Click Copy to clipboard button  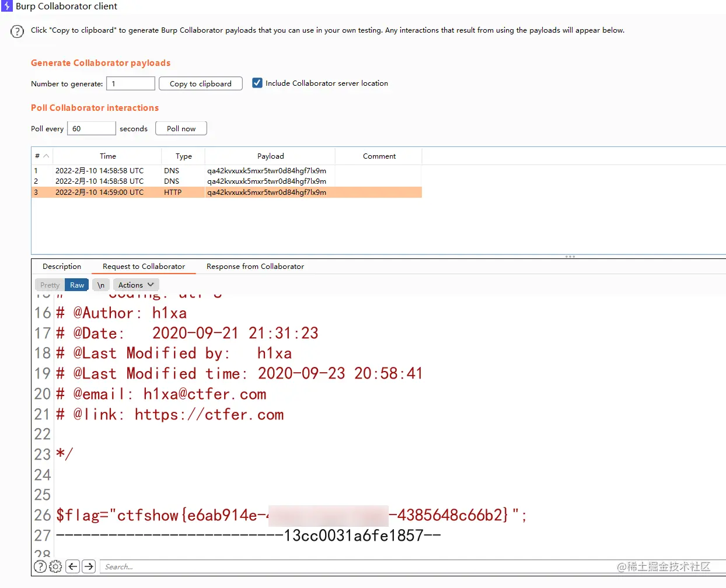pyautogui.click(x=201, y=83)
